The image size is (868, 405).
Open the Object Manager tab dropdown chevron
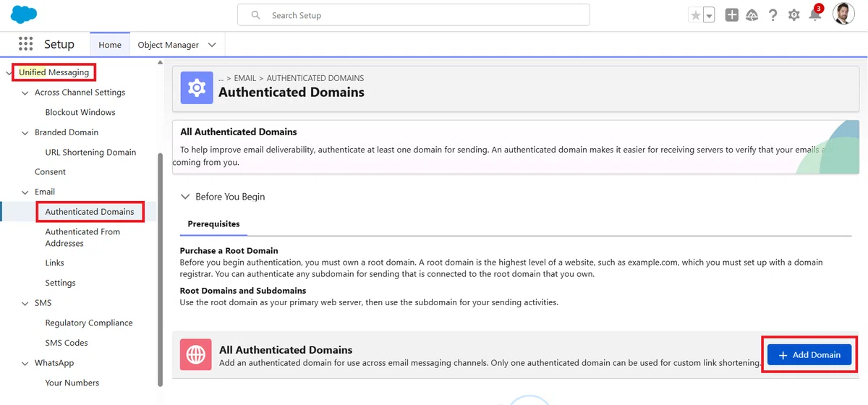[x=212, y=45]
